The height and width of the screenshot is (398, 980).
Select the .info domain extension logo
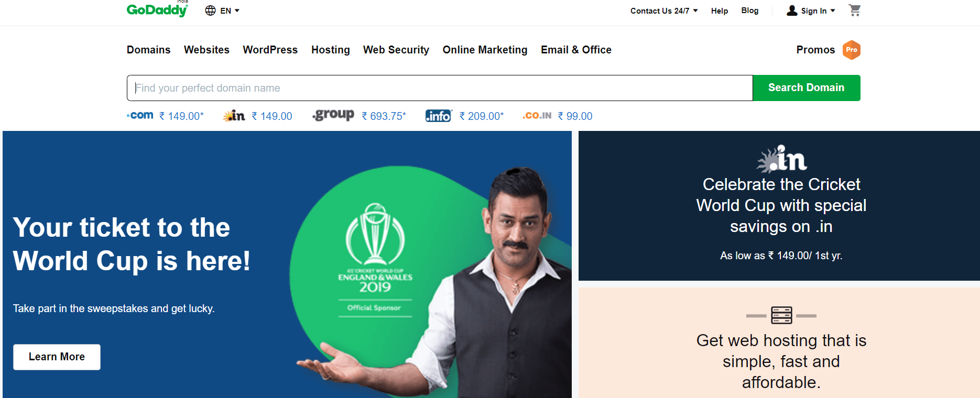(438, 116)
